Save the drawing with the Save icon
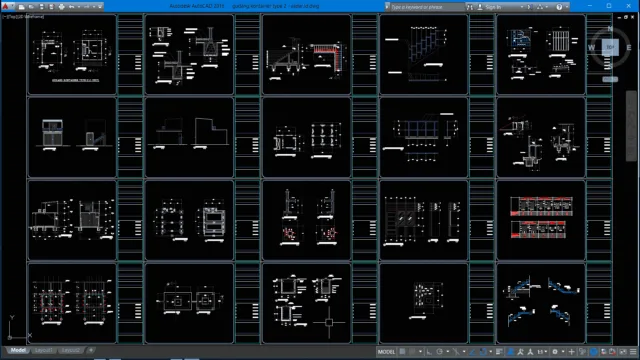The width and height of the screenshot is (640, 360). point(42,7)
